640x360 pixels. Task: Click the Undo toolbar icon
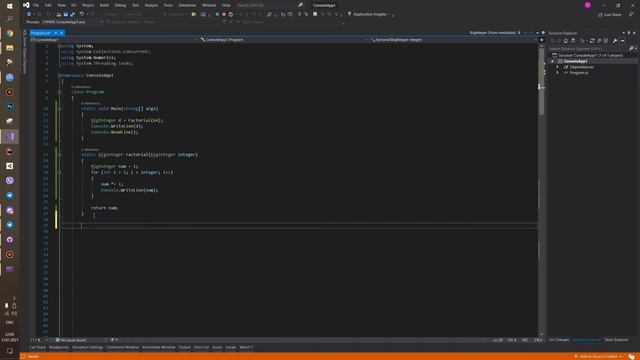pyautogui.click(x=82, y=14)
